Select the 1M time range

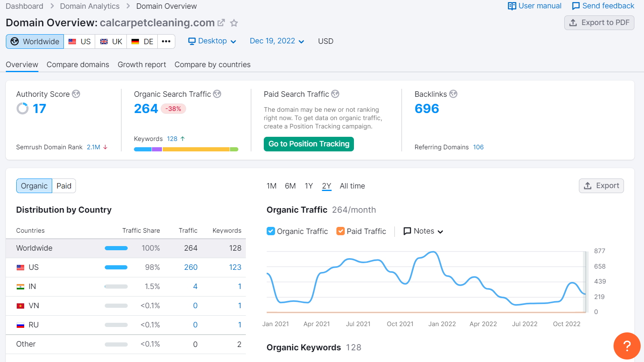pos(272,186)
